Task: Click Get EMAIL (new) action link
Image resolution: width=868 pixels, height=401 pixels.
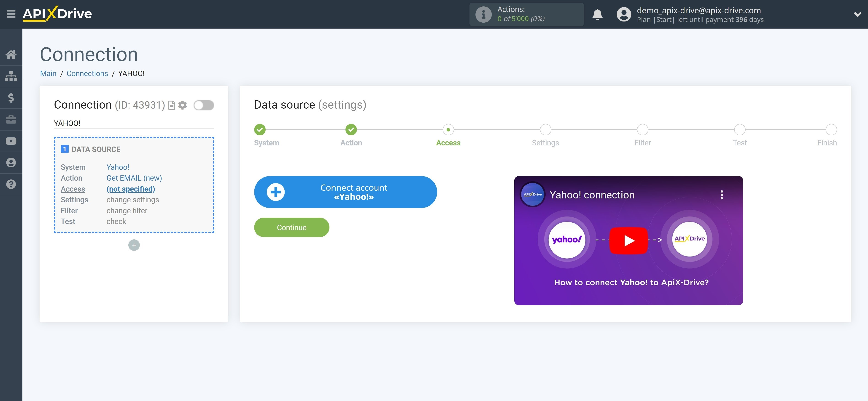Action: tap(134, 178)
